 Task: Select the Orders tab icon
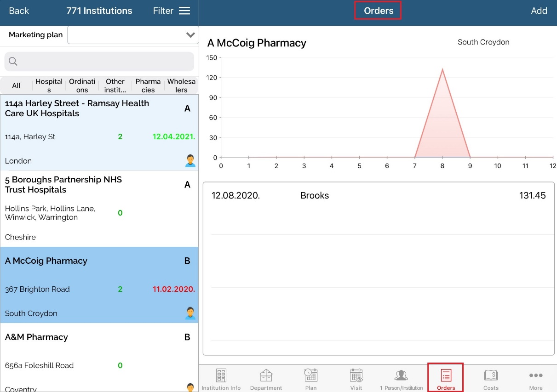pyautogui.click(x=446, y=375)
